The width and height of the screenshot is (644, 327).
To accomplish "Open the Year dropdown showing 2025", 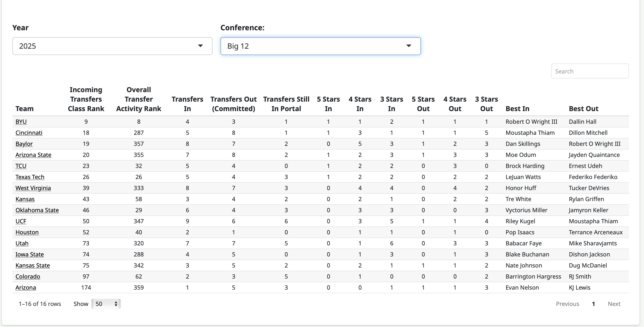I will [112, 46].
